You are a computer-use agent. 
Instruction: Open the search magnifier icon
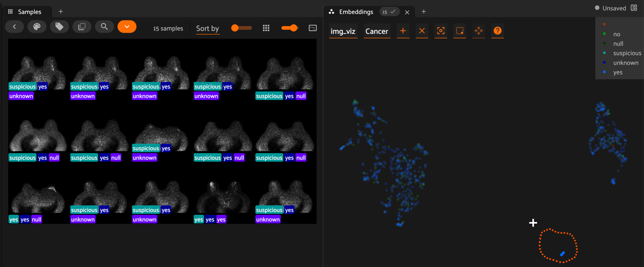click(104, 27)
